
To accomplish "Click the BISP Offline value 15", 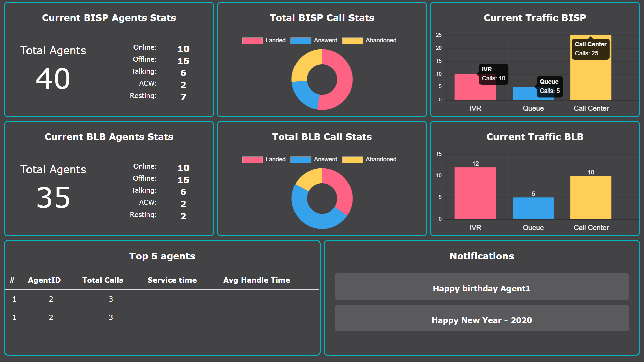I will [x=183, y=61].
